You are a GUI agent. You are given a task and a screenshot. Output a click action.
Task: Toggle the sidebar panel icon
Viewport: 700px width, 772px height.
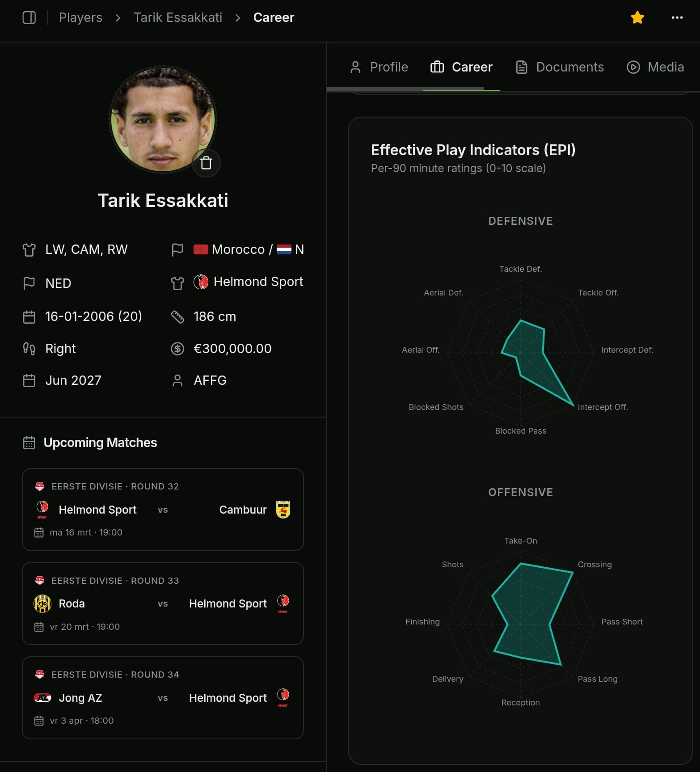point(29,17)
